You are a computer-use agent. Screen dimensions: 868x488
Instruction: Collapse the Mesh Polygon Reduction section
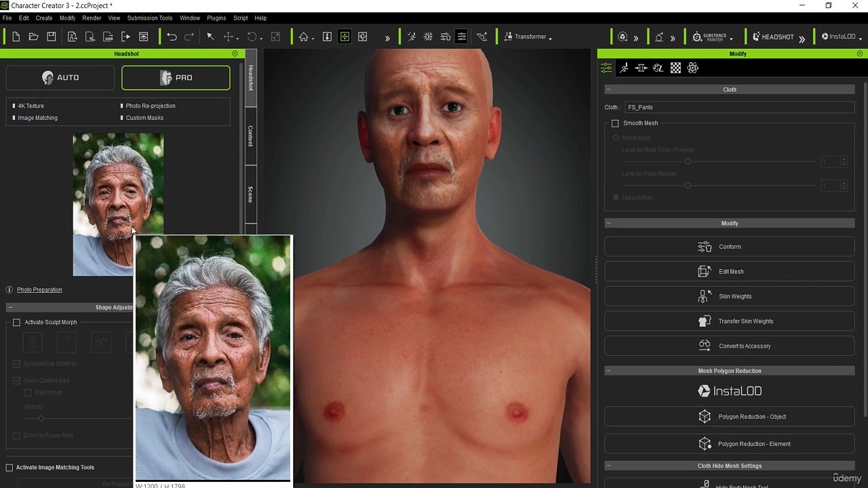[x=608, y=371]
